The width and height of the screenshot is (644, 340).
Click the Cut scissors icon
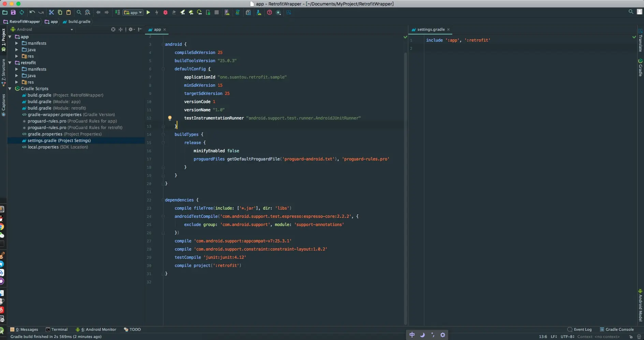coord(52,13)
